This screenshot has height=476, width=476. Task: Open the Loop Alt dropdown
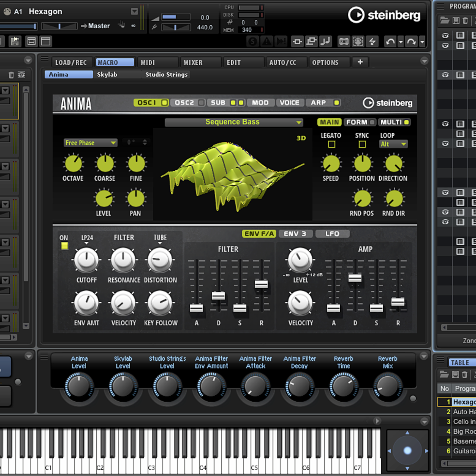(393, 144)
